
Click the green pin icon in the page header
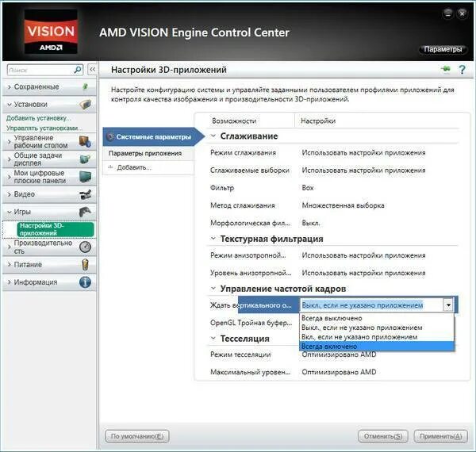pyautogui.click(x=446, y=69)
